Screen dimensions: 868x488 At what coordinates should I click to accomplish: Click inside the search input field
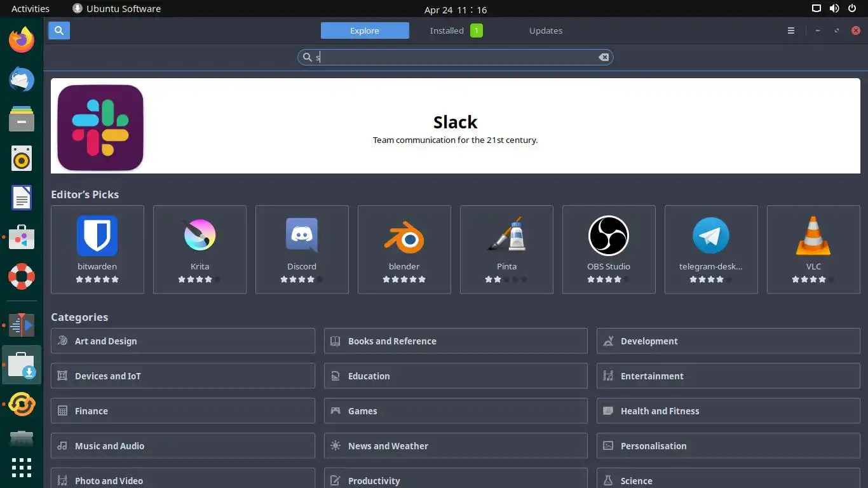455,57
